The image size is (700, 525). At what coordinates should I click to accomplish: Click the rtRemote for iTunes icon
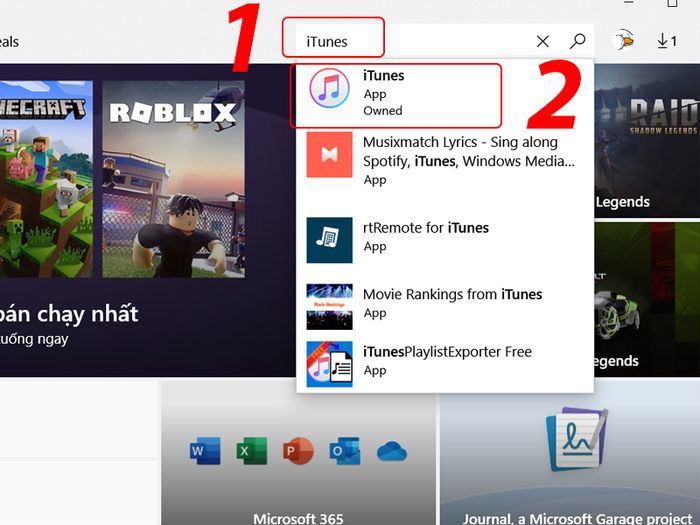click(329, 239)
